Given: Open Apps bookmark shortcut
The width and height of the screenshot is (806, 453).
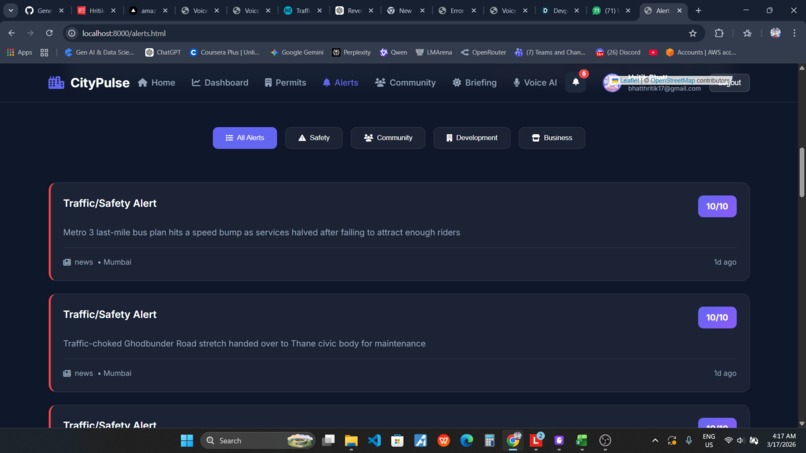Looking at the screenshot, I should [x=19, y=52].
